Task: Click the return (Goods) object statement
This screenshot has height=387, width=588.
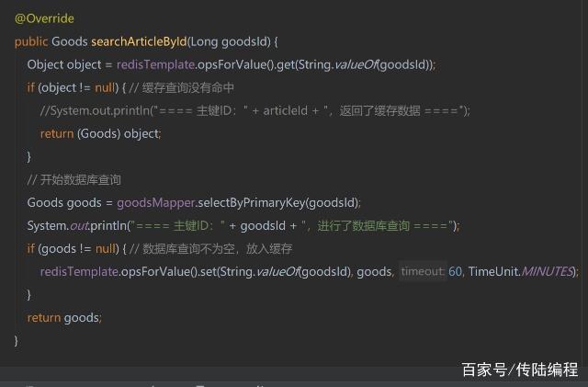Action: (x=100, y=134)
